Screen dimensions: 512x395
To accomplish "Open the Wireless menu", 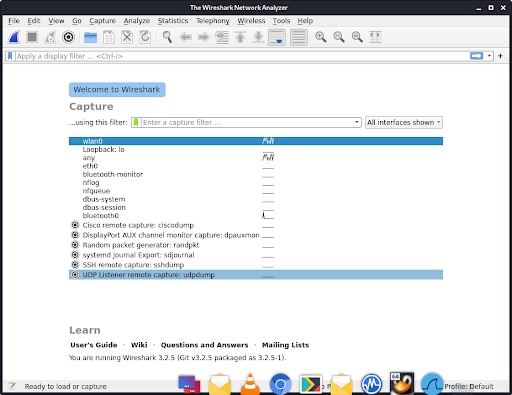I will click(251, 21).
